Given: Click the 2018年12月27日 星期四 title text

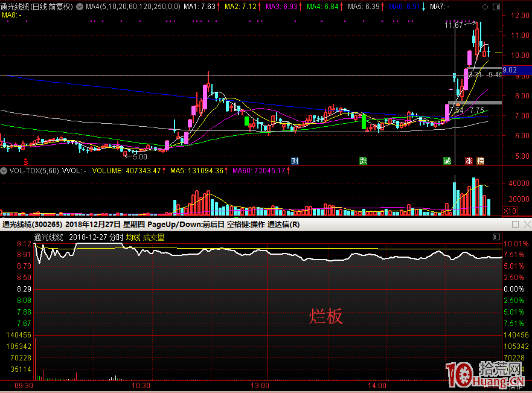Looking at the screenshot, I should tap(105, 225).
